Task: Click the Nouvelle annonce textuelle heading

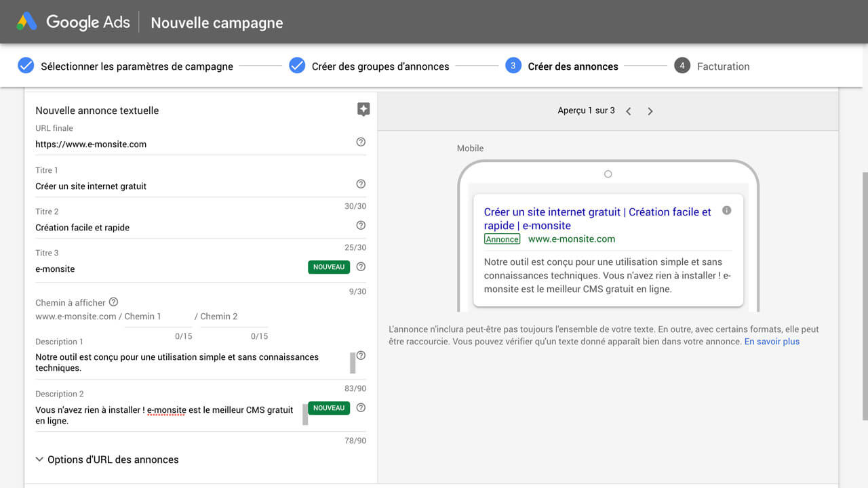Action: (x=97, y=110)
